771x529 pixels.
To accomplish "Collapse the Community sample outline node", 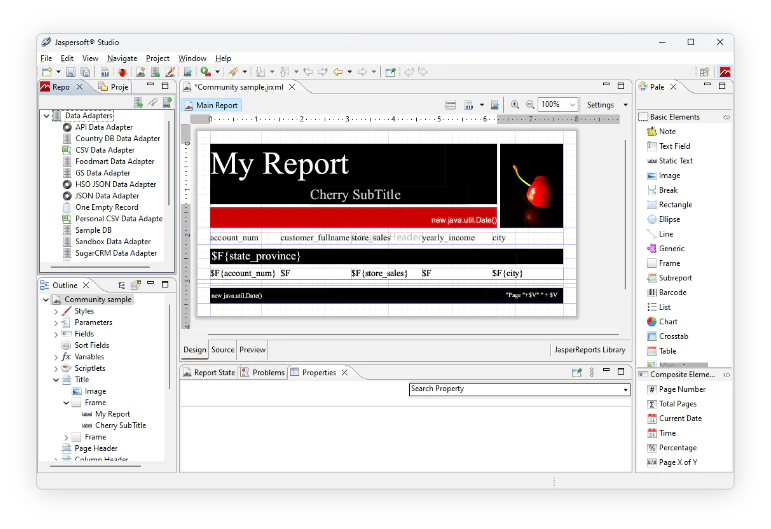I will (x=46, y=299).
